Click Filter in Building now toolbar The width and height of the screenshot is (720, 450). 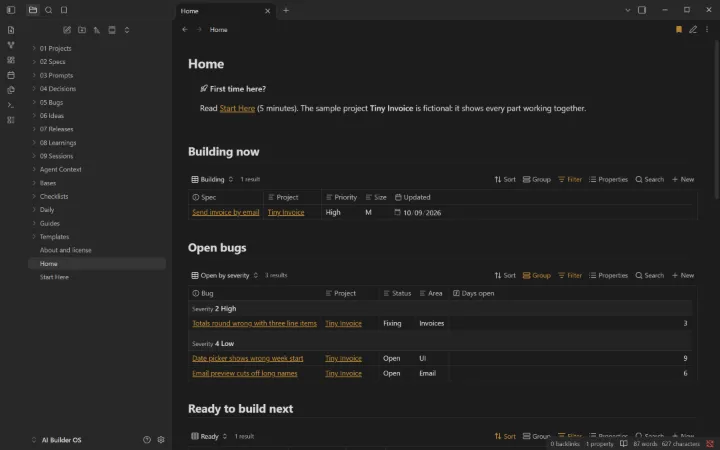pos(569,179)
